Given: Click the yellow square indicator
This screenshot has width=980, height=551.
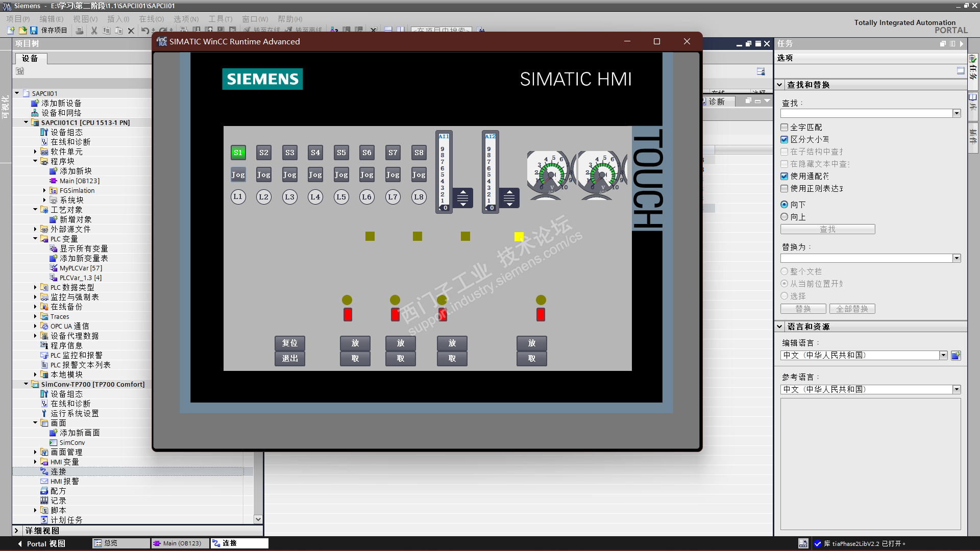Looking at the screenshot, I should click(x=519, y=236).
